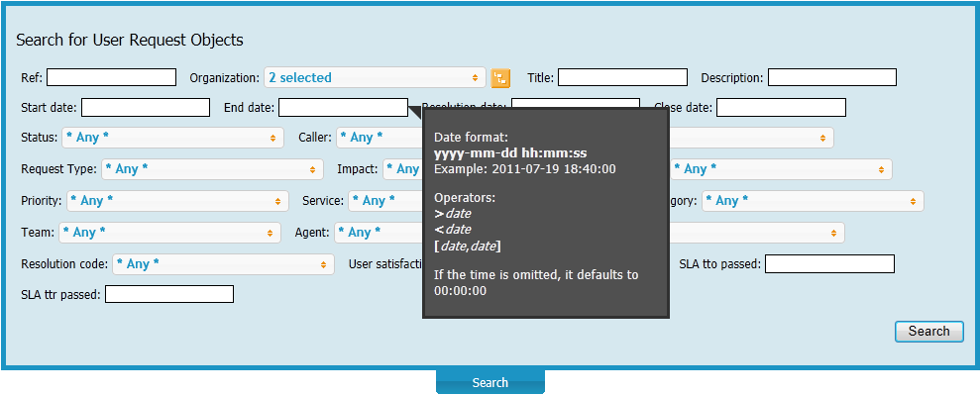
Task: Expand the Priority dropdown
Action: (x=177, y=201)
